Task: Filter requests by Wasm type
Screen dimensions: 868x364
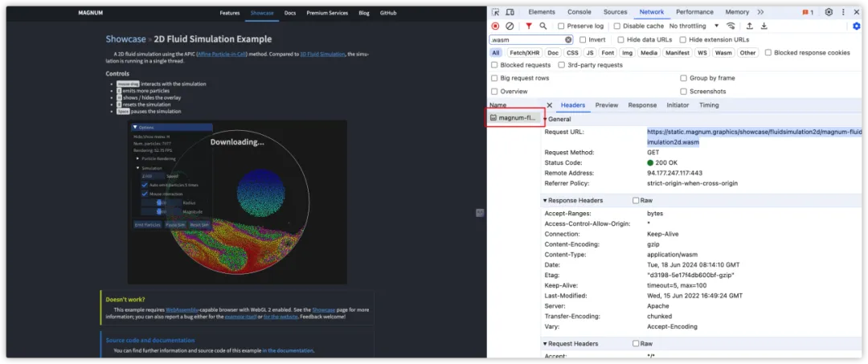Action: pyautogui.click(x=723, y=53)
